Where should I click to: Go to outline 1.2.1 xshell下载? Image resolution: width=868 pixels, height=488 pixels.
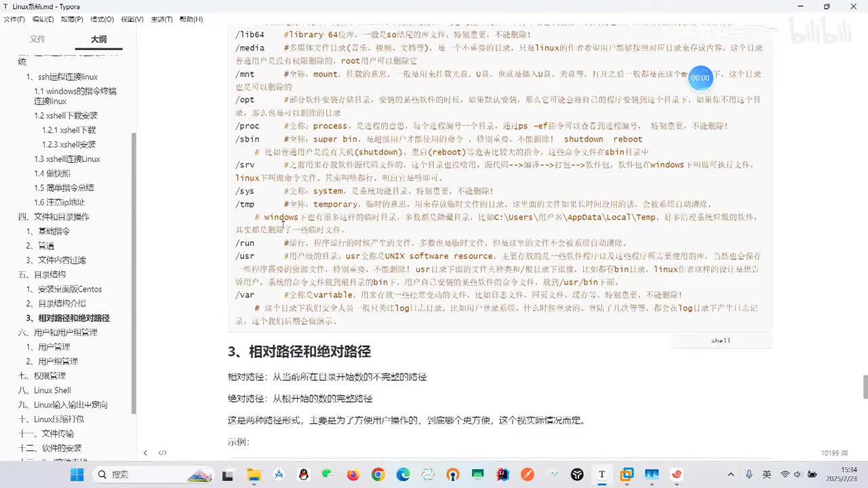(68, 130)
